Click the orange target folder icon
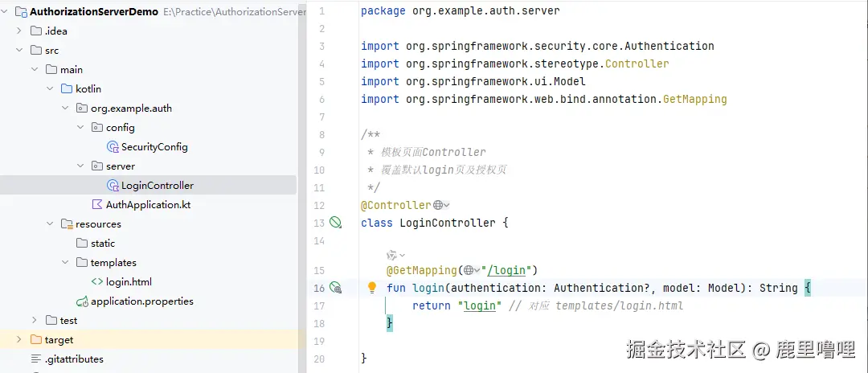Image resolution: width=868 pixels, height=373 pixels. click(36, 340)
